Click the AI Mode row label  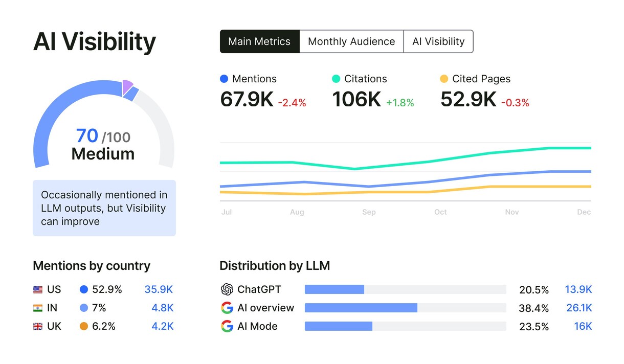coord(257,326)
